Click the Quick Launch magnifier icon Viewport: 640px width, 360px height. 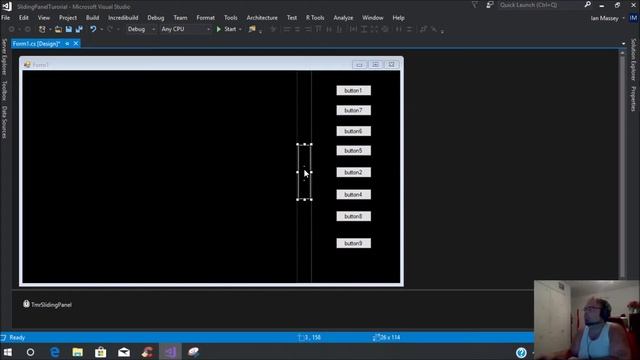(x=587, y=5)
